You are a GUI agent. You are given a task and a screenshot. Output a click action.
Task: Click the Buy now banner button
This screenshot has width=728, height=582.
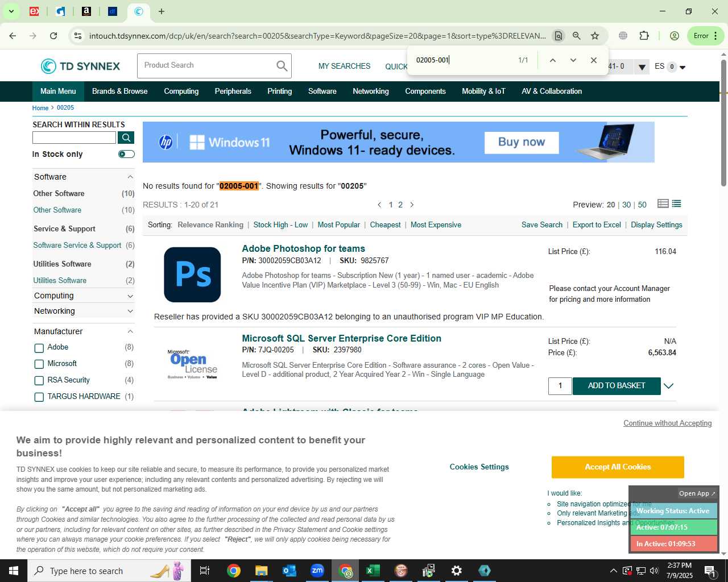(x=522, y=143)
